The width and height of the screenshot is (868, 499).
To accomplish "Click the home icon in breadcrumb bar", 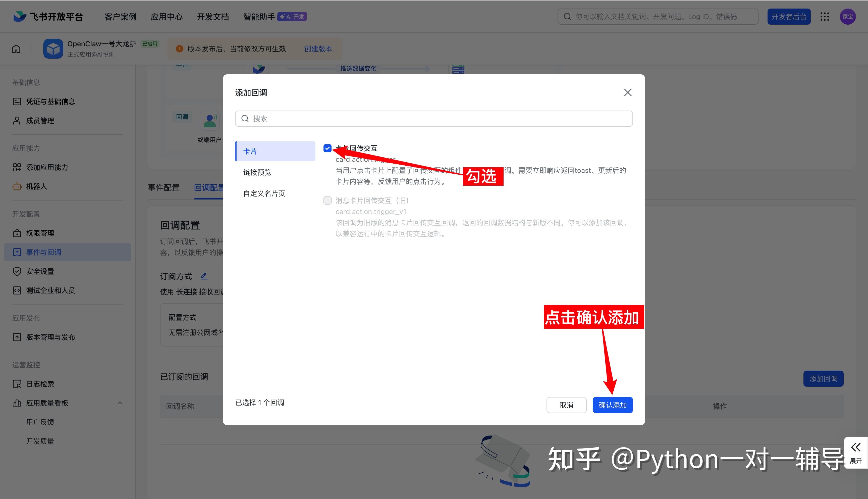I will pyautogui.click(x=16, y=49).
